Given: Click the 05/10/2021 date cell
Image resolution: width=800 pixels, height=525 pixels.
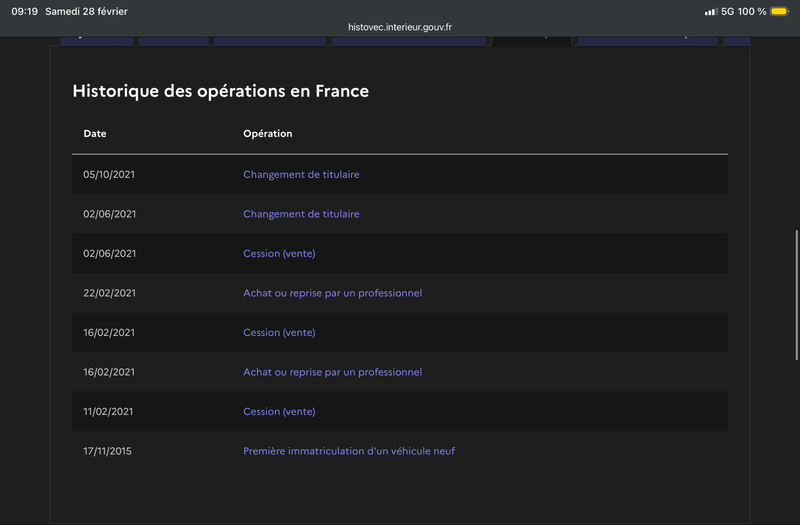Looking at the screenshot, I should (109, 174).
